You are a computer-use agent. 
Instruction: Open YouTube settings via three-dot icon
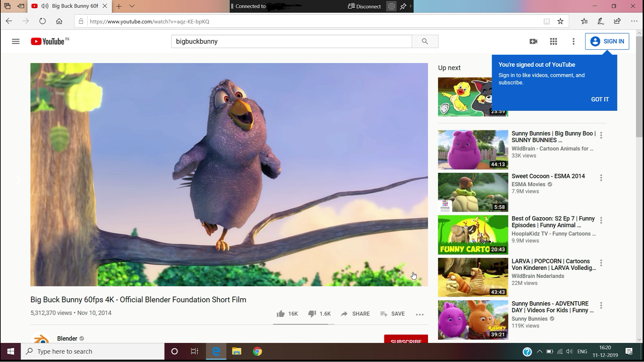click(573, 41)
